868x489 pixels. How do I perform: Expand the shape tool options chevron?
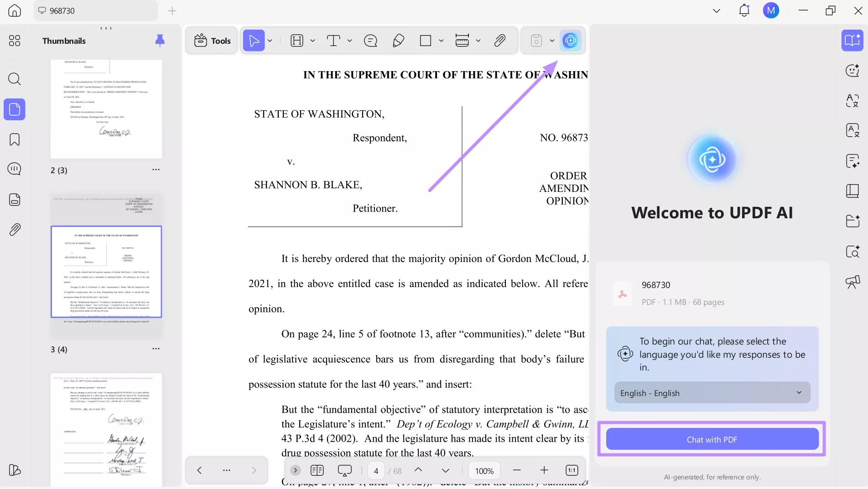pyautogui.click(x=440, y=40)
